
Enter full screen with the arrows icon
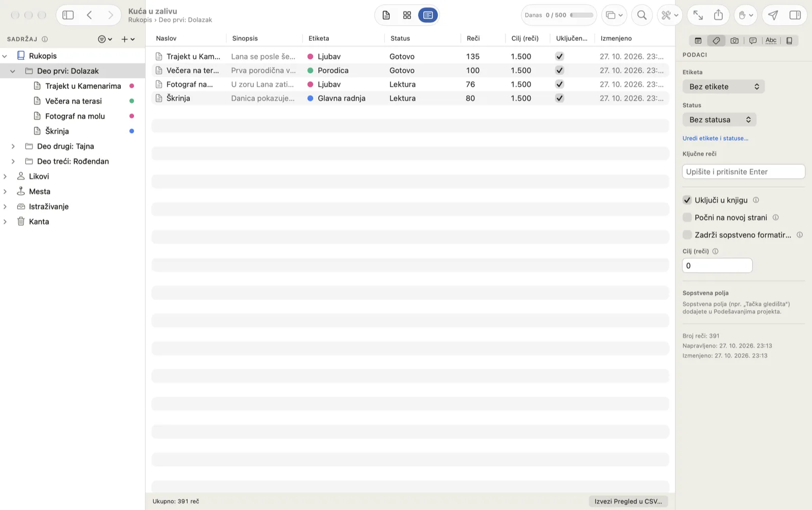tap(698, 15)
